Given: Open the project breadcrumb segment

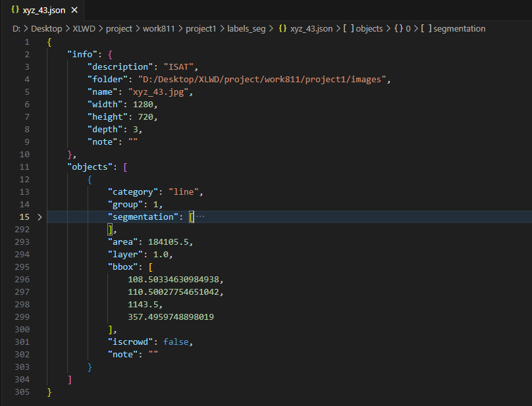Looking at the screenshot, I should 119,29.
